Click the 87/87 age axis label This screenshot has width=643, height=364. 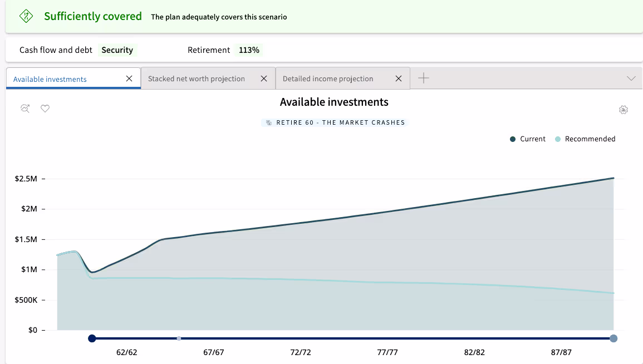[561, 352]
